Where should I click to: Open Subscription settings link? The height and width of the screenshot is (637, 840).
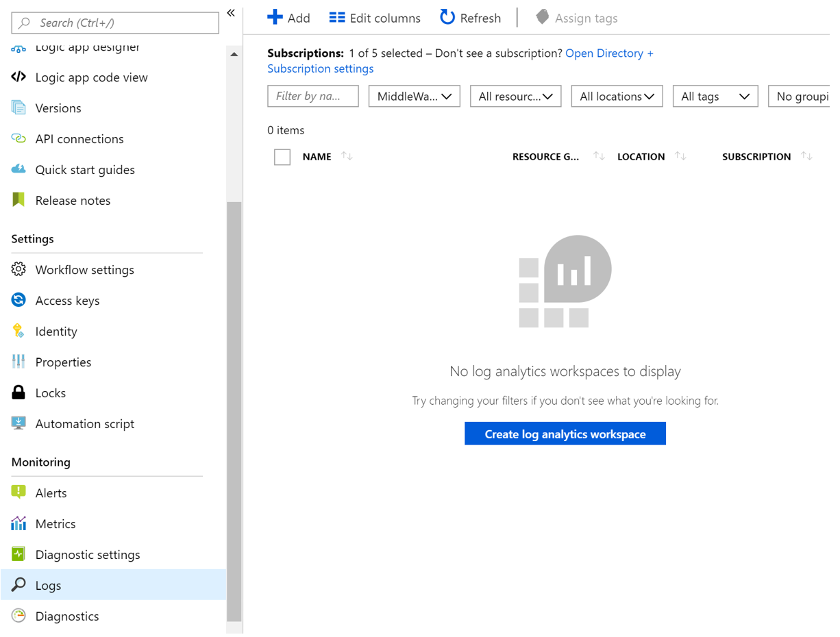coord(320,68)
